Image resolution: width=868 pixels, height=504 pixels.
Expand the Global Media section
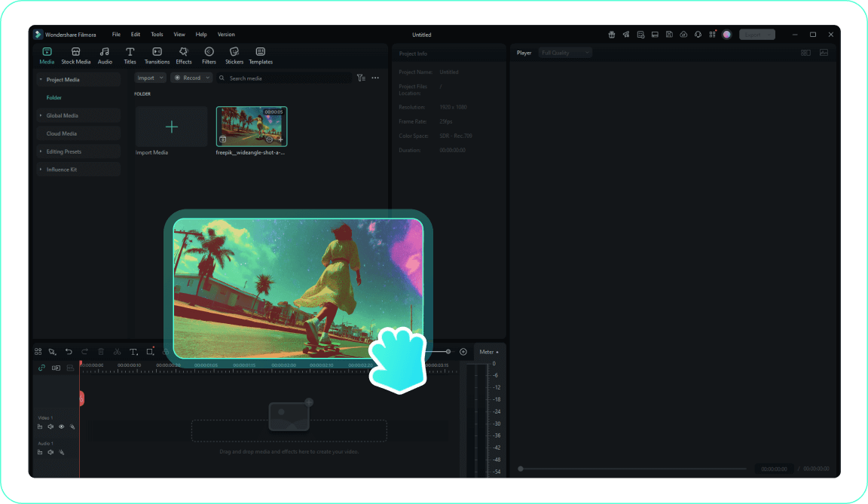click(x=78, y=115)
